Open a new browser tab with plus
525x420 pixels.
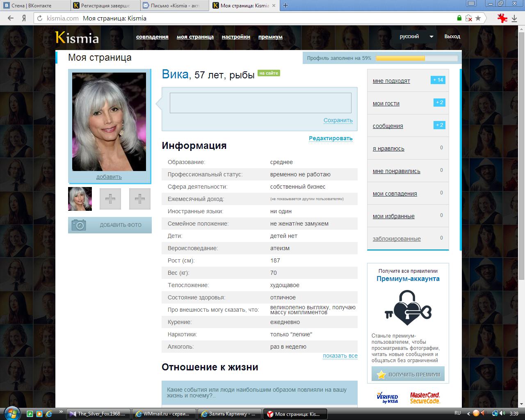[285, 5]
